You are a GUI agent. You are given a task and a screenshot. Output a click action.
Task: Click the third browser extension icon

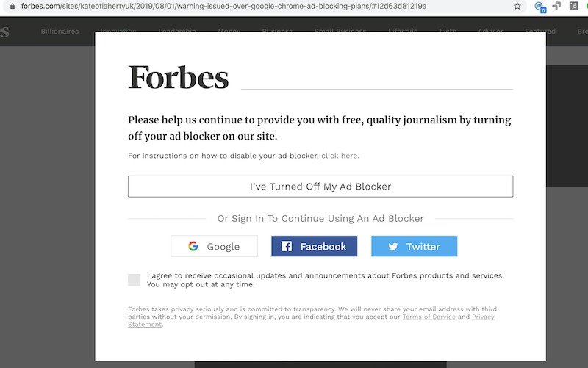(x=574, y=6)
